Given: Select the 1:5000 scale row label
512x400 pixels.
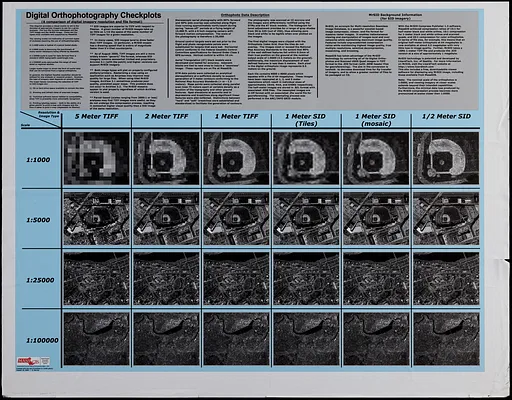Looking at the screenshot, I should (38, 220).
